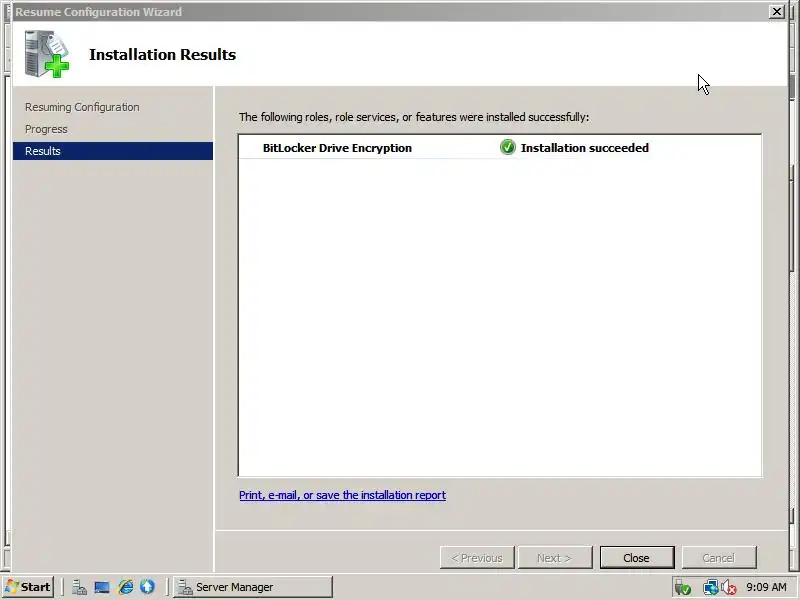The height and width of the screenshot is (600, 800).
Task: Click the green Installation succeeded check icon
Action: point(508,147)
